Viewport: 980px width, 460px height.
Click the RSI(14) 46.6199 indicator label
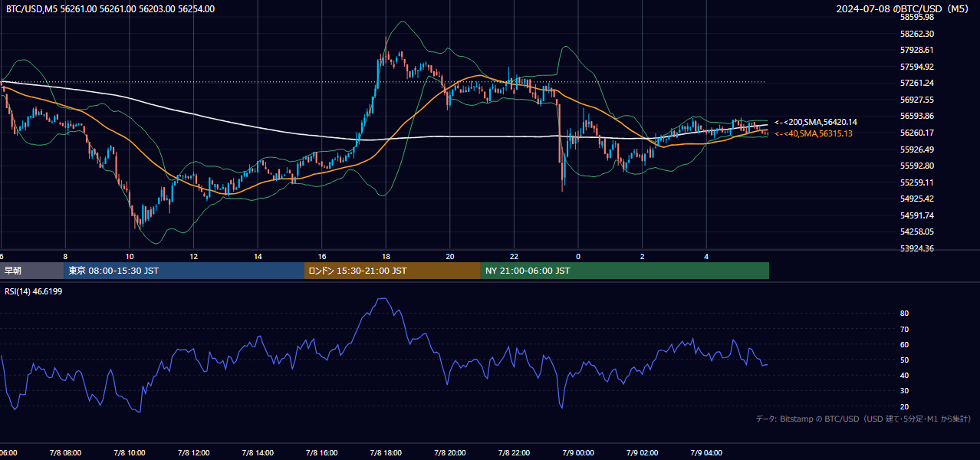tap(34, 291)
